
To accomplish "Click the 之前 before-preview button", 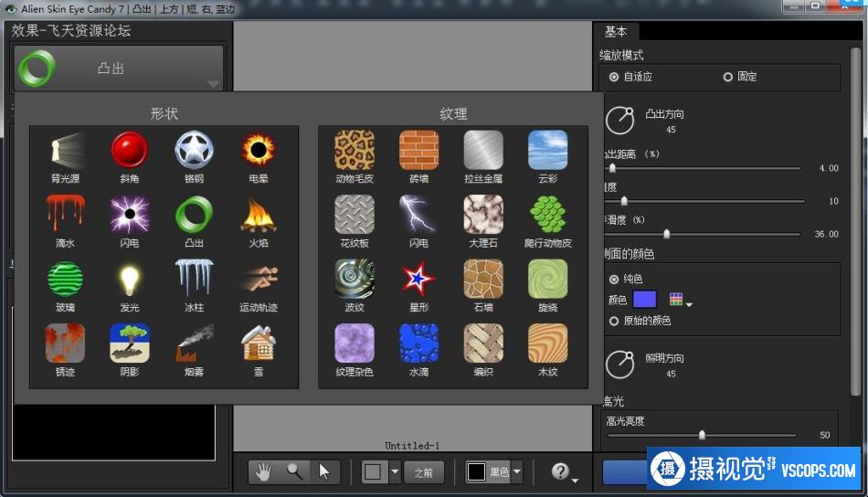I will click(x=423, y=472).
